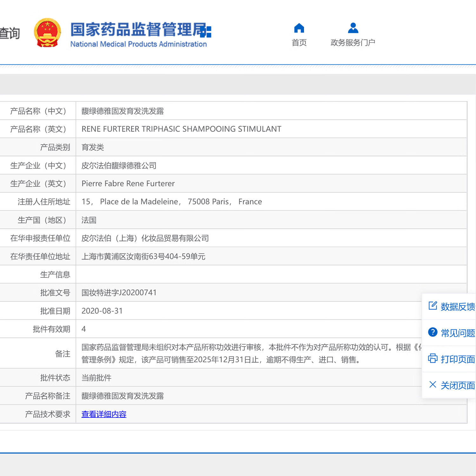Open the 查看详细内容 link
This screenshot has height=476, width=476.
pyautogui.click(x=104, y=414)
